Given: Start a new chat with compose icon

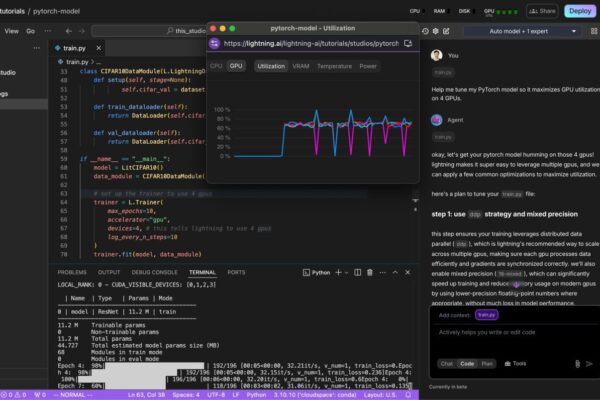Looking at the screenshot, I should [446, 31].
